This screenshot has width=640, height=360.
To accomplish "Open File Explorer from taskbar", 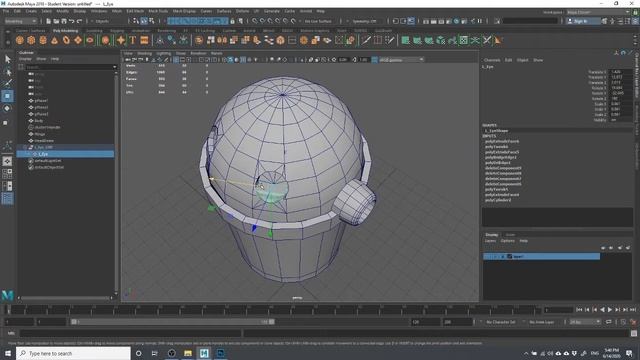I will 188,353.
